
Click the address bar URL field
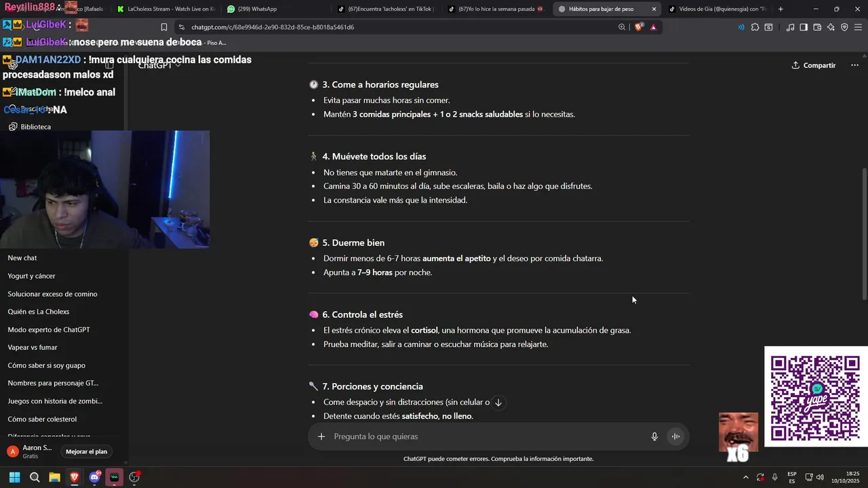pyautogui.click(x=400, y=27)
